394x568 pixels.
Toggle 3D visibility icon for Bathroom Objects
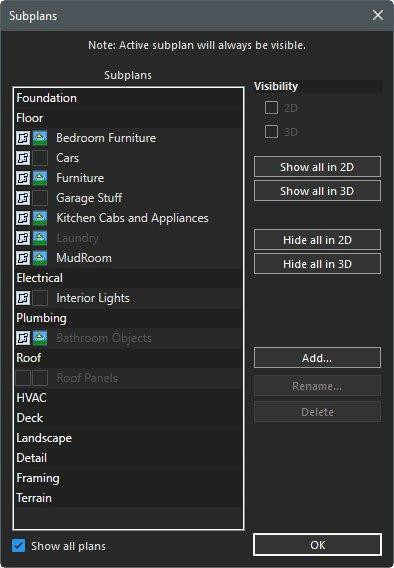(40, 338)
